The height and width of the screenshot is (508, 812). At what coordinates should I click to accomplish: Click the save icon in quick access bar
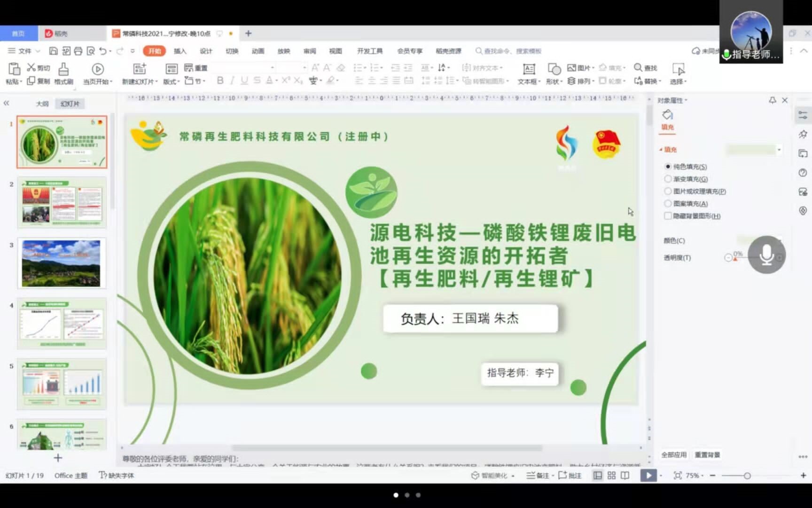54,51
